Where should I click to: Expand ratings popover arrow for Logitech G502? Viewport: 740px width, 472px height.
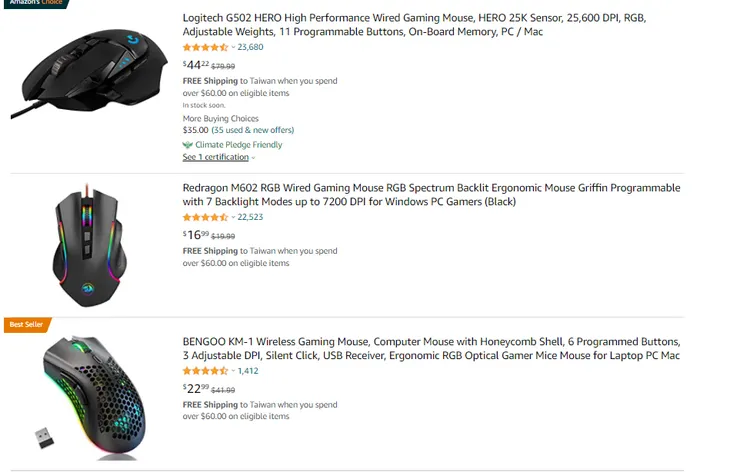click(x=233, y=47)
